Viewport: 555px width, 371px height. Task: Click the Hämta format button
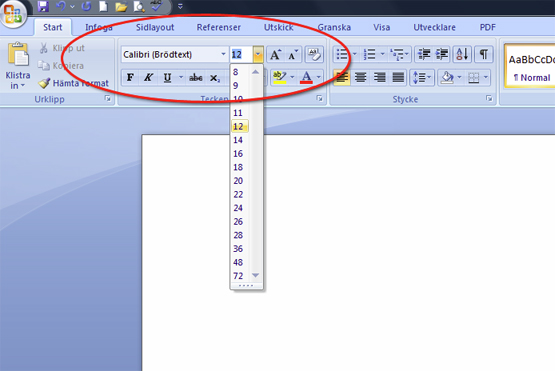tap(74, 83)
